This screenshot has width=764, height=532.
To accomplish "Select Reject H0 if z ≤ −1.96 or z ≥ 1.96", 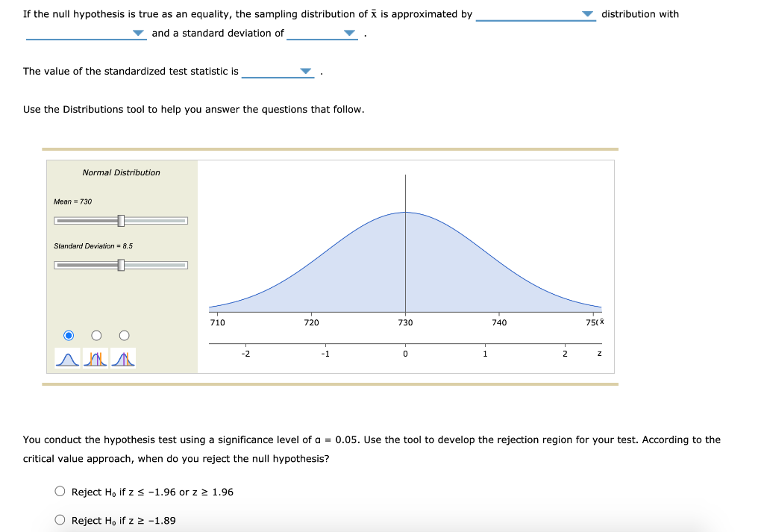I will (x=59, y=491).
